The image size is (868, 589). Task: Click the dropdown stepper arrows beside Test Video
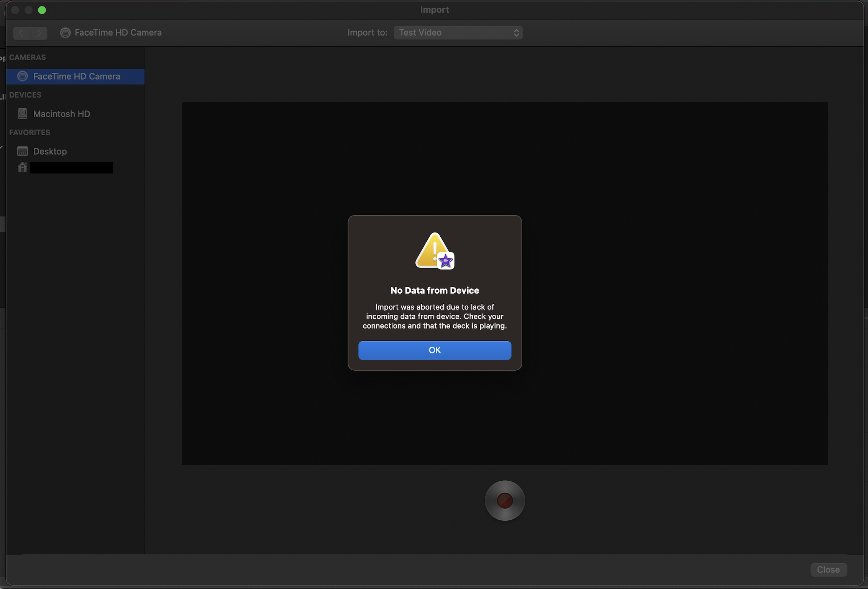(x=516, y=33)
